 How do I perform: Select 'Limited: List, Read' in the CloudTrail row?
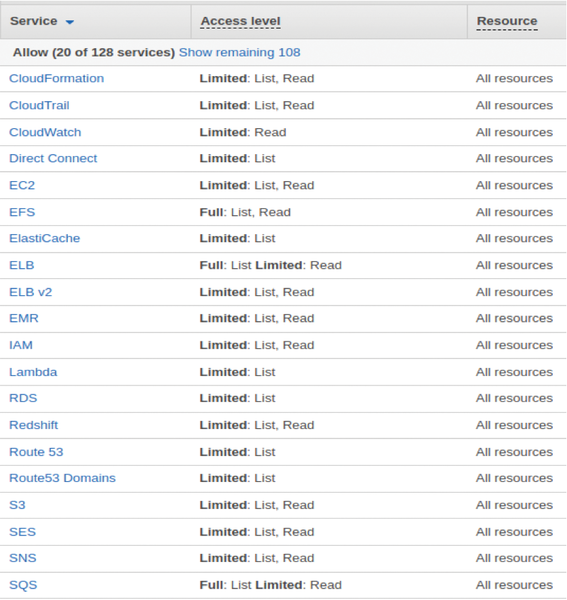click(257, 105)
